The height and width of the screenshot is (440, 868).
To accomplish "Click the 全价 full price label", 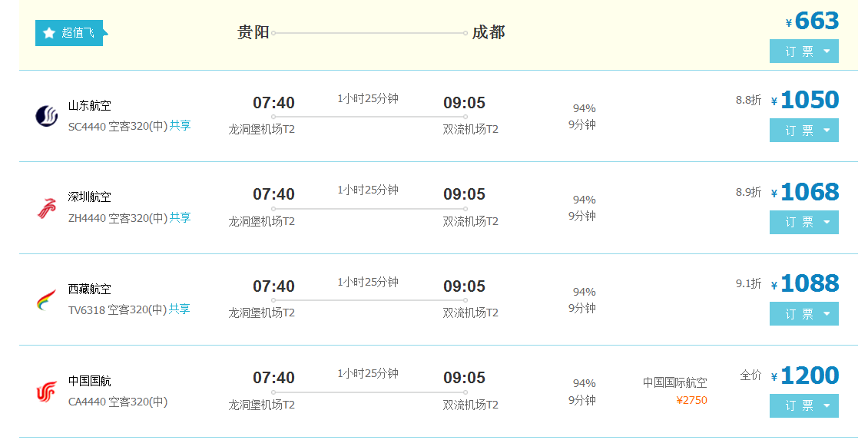I will tap(750, 375).
